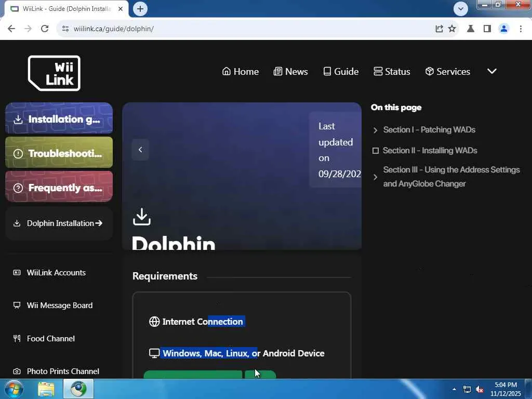Screen dimensions: 532x399
Task: Jump to Section I - Patching WADs
Action: [x=429, y=129]
